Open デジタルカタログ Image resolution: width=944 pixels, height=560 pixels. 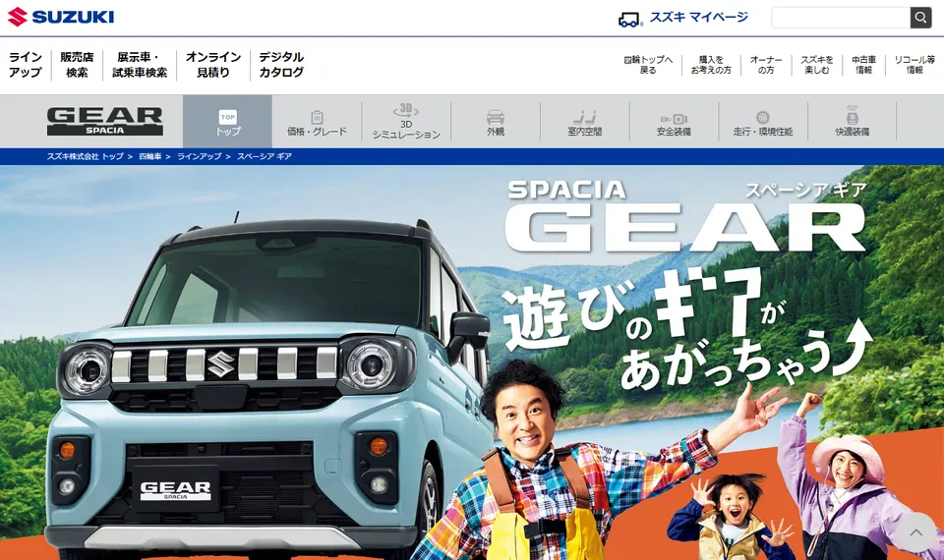coord(281,65)
